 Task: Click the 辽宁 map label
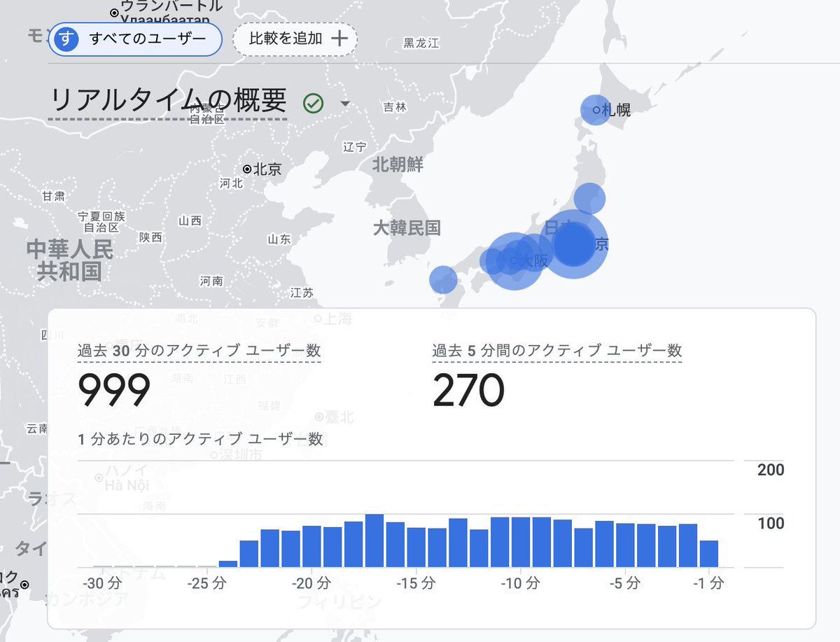(355, 147)
